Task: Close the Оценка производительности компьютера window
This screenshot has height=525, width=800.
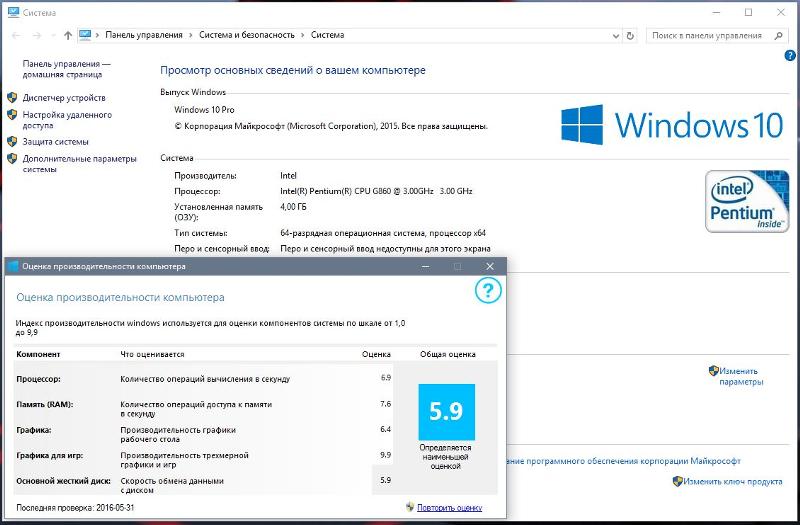Action: (x=490, y=266)
